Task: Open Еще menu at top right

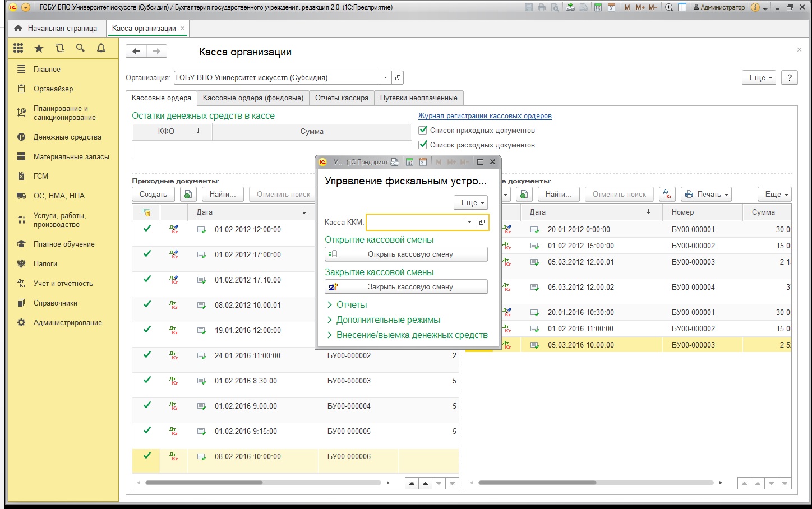Action: (x=759, y=78)
